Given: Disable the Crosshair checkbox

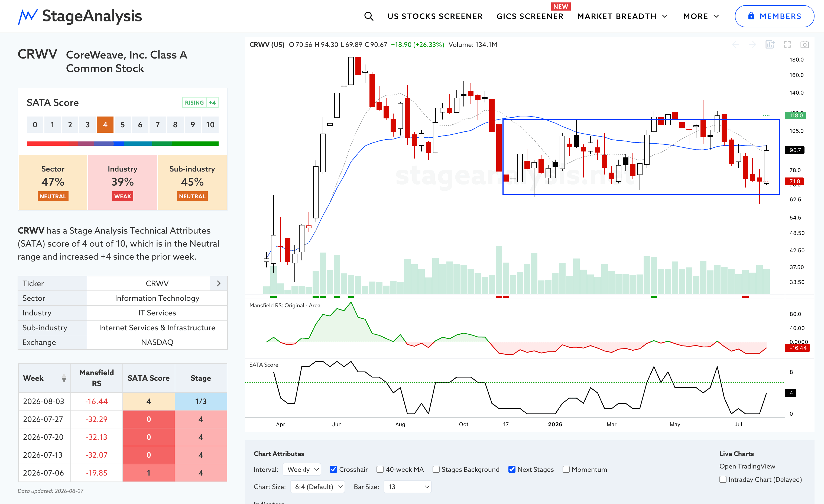Looking at the screenshot, I should [333, 469].
